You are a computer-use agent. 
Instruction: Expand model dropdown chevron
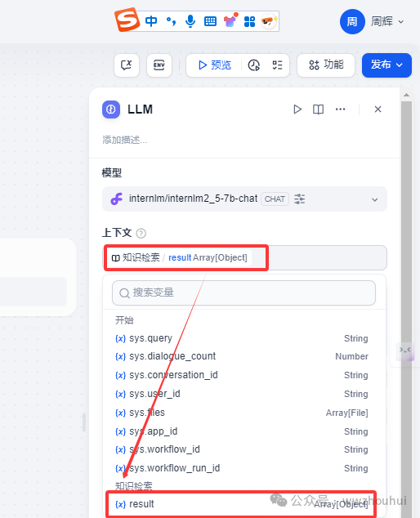click(x=374, y=199)
